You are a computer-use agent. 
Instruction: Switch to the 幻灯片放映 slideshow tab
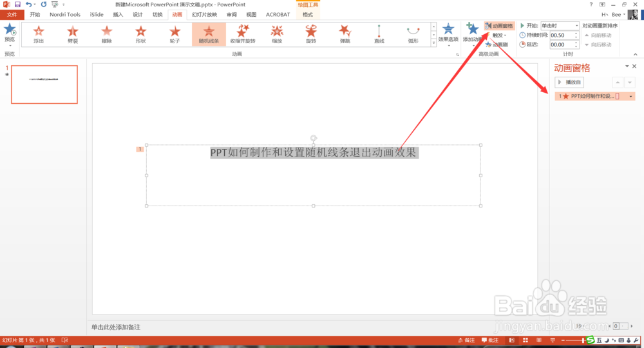pyautogui.click(x=204, y=14)
